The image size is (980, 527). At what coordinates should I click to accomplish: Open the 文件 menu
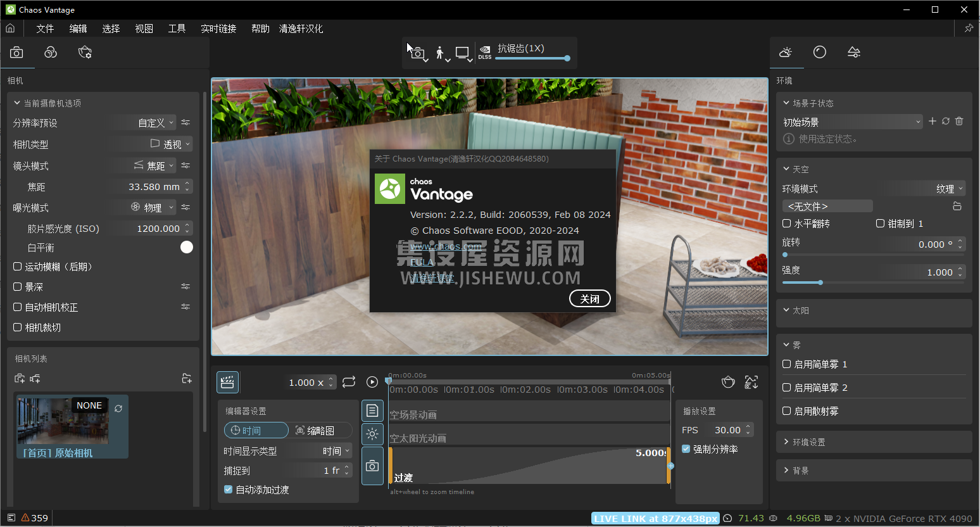click(45, 29)
